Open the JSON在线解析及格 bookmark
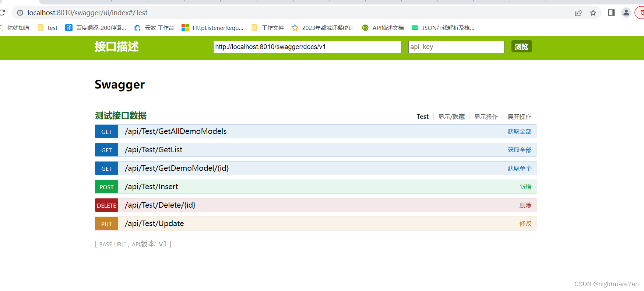Image resolution: width=644 pixels, height=291 pixels. coord(443,28)
